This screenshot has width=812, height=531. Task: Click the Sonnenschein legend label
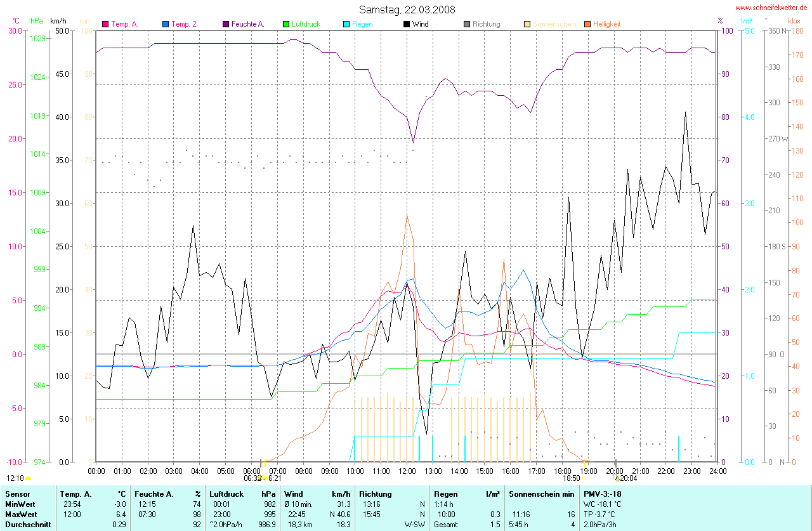pyautogui.click(x=554, y=24)
